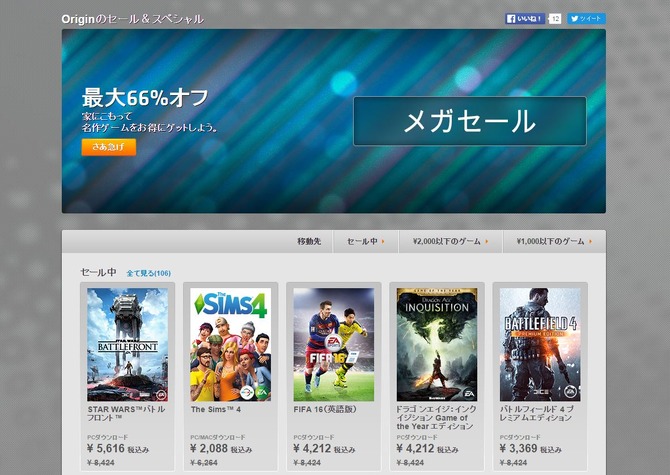The height and width of the screenshot is (475, 670).
Task: Jump to ¥2,000以下のゲーム tab
Action: pyautogui.click(x=450, y=241)
